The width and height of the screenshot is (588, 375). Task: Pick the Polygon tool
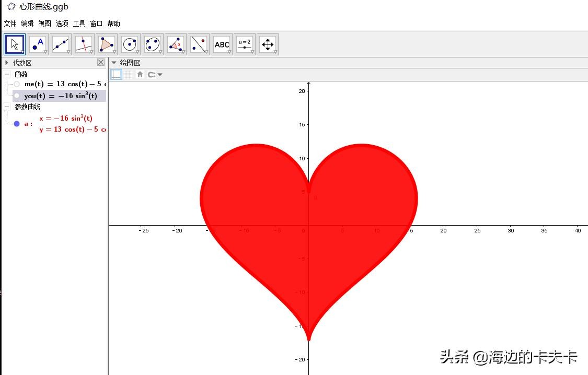point(107,44)
